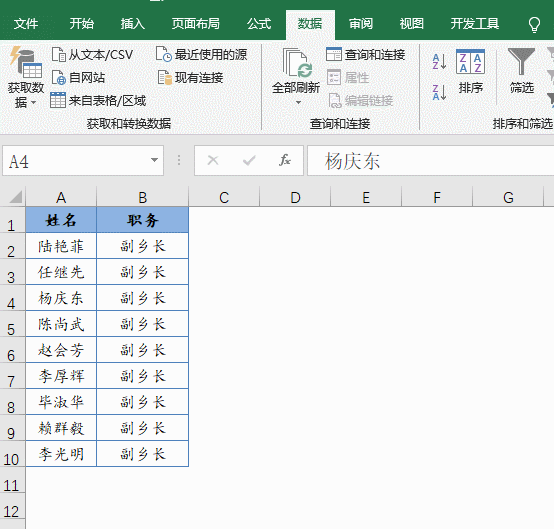Viewport: 554px width, 529px height.
Task: Switch to the Formulas (公式) tab
Action: [x=259, y=24]
